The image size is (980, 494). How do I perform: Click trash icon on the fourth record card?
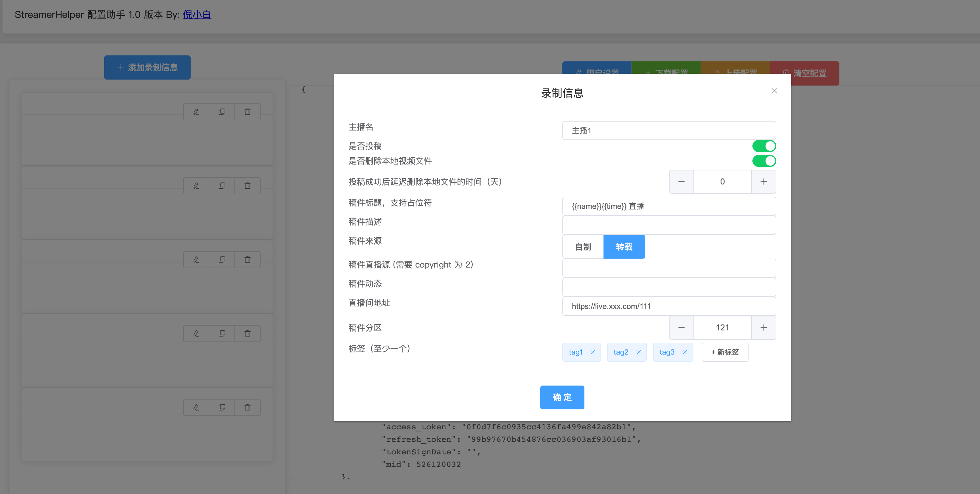tap(247, 333)
